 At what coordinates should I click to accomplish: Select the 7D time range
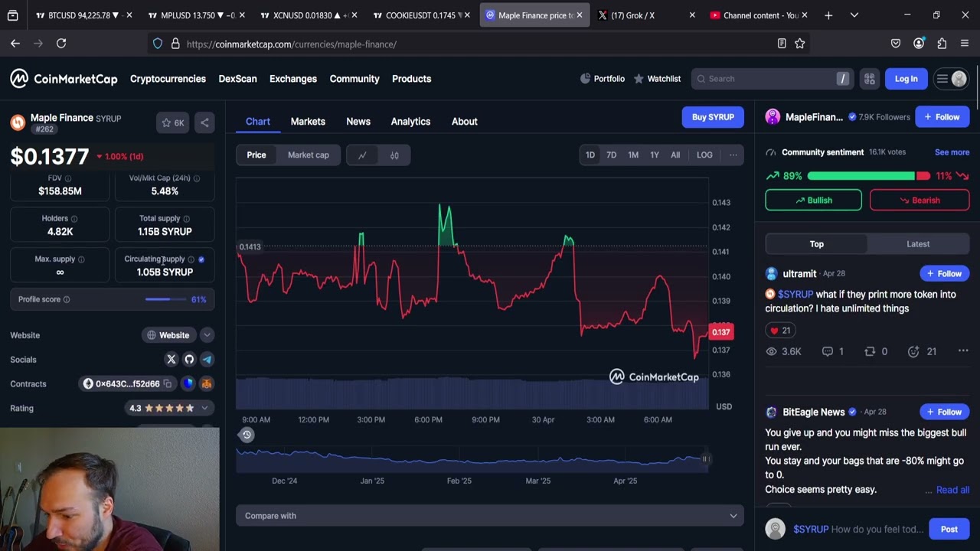[x=612, y=155]
